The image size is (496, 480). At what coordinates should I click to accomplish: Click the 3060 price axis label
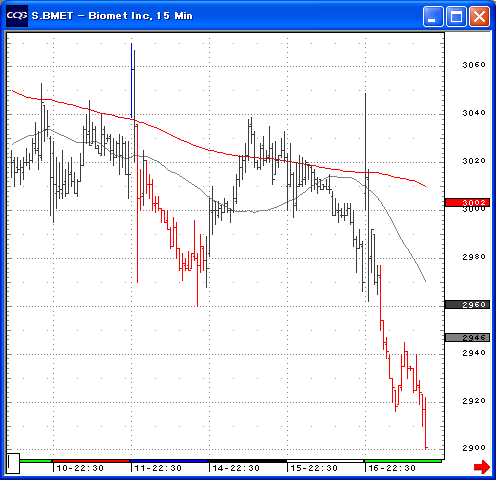pos(474,65)
